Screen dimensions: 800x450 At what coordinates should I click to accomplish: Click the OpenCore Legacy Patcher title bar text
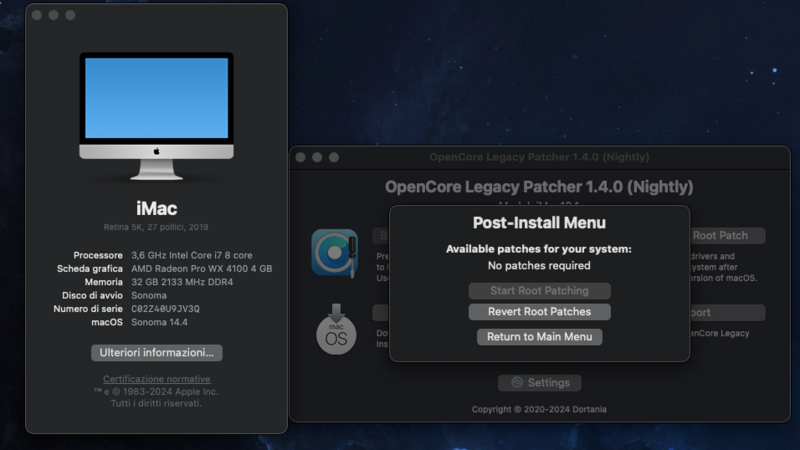point(539,157)
